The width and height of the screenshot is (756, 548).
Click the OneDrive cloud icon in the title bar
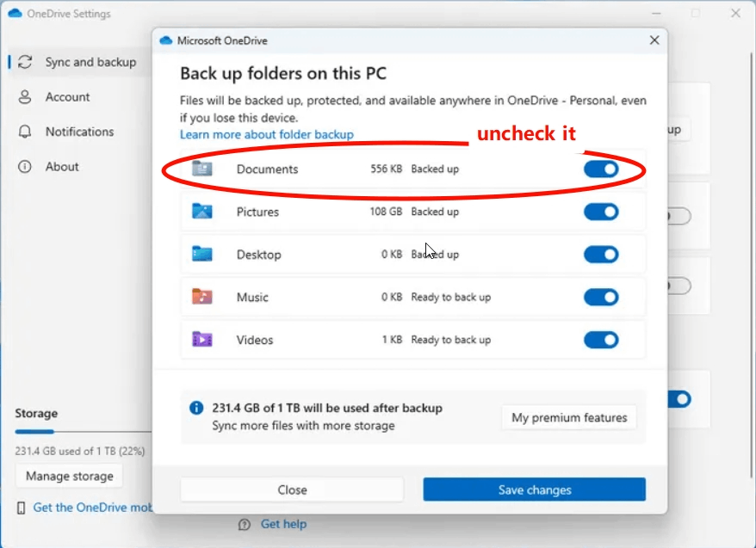[x=13, y=14]
